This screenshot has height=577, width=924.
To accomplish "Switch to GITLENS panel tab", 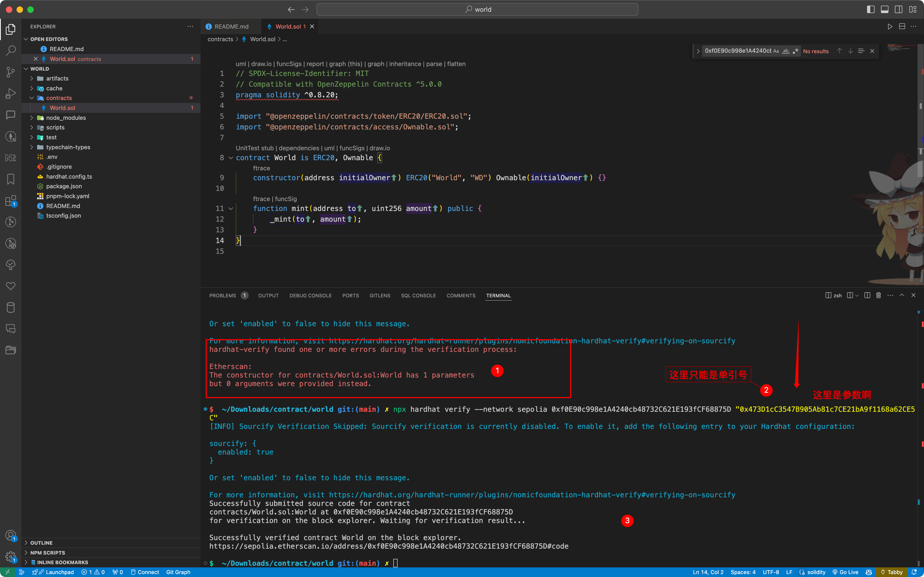I will [x=380, y=295].
